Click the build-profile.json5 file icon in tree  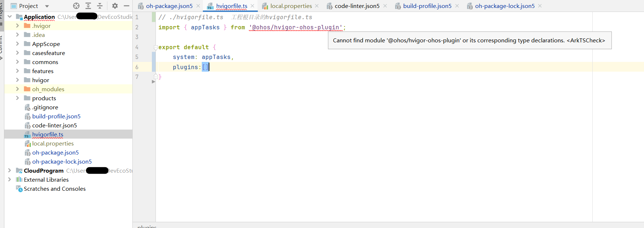[x=27, y=117]
